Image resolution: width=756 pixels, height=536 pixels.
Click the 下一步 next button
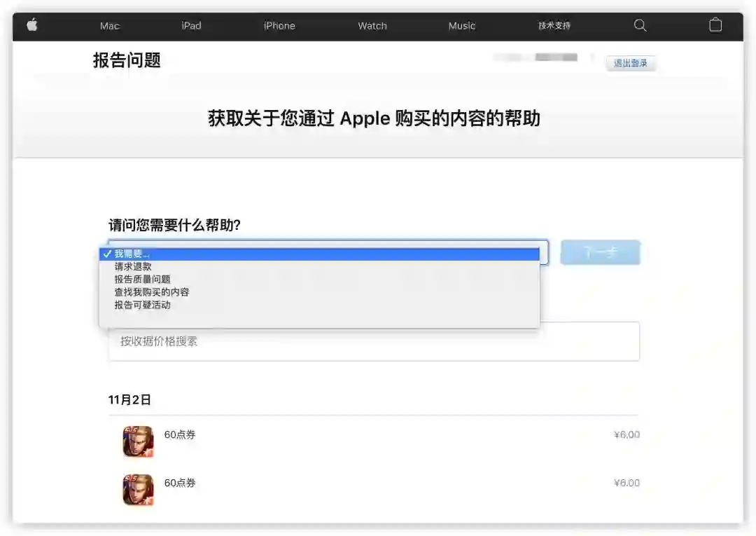click(x=601, y=252)
